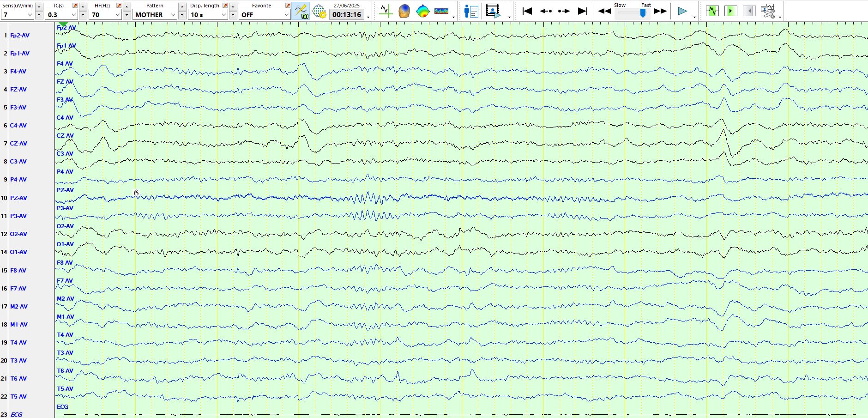Image resolution: width=868 pixels, height=418 pixels.
Task: Select channel 10 PZ-AV label
Action: (18, 198)
